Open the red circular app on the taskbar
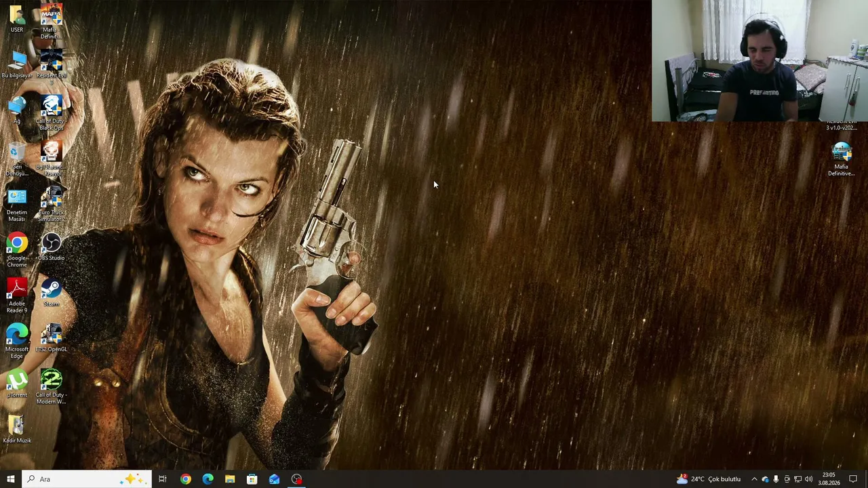 click(x=296, y=479)
